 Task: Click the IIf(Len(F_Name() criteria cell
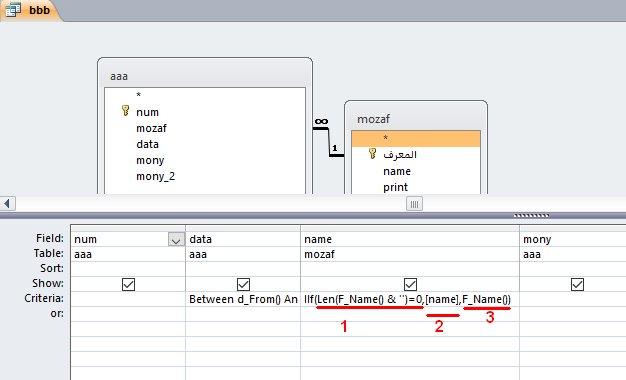[410, 299]
